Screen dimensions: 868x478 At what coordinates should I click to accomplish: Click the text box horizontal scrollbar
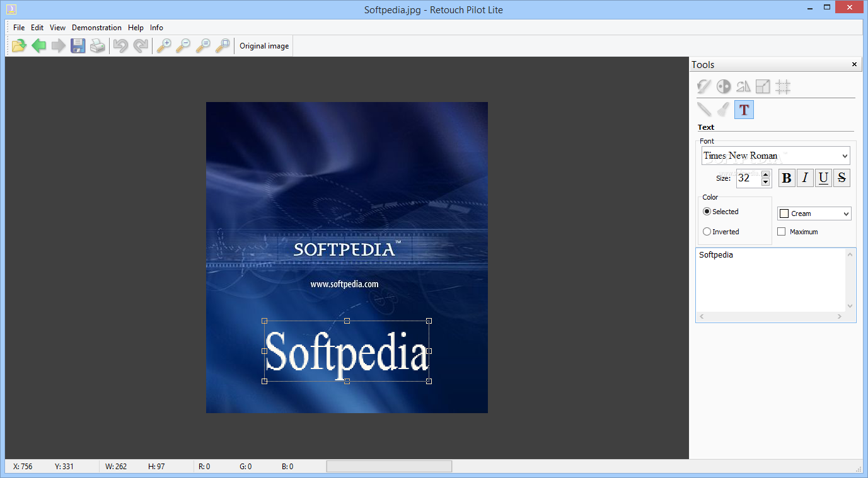point(771,317)
